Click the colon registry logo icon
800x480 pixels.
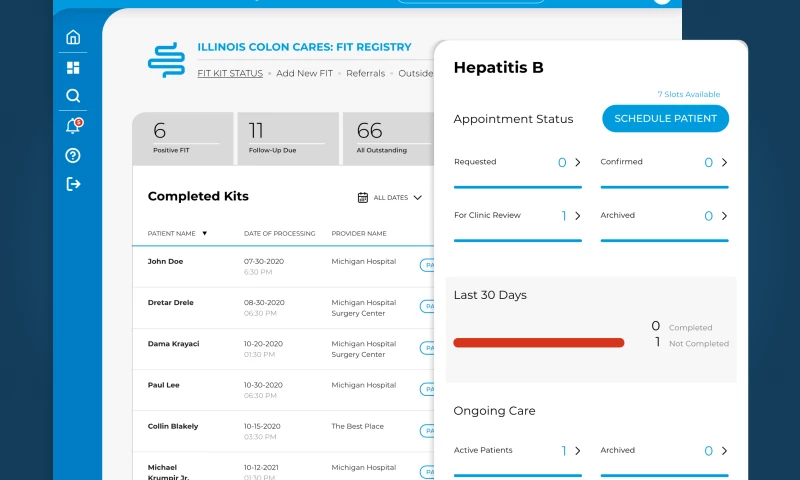(166, 60)
